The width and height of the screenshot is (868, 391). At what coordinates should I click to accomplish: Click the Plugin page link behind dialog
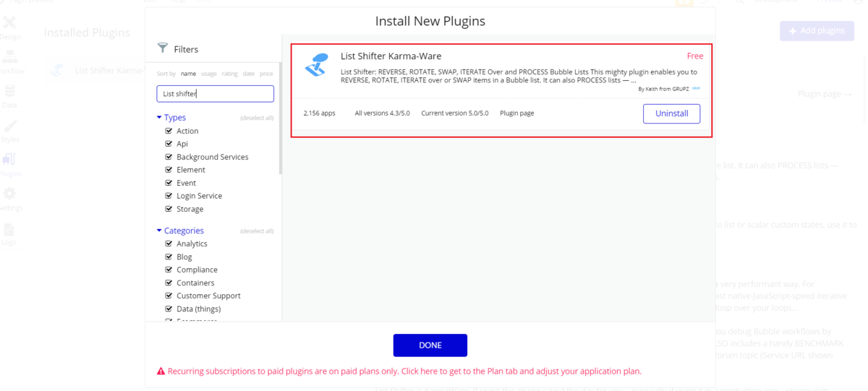tap(824, 94)
